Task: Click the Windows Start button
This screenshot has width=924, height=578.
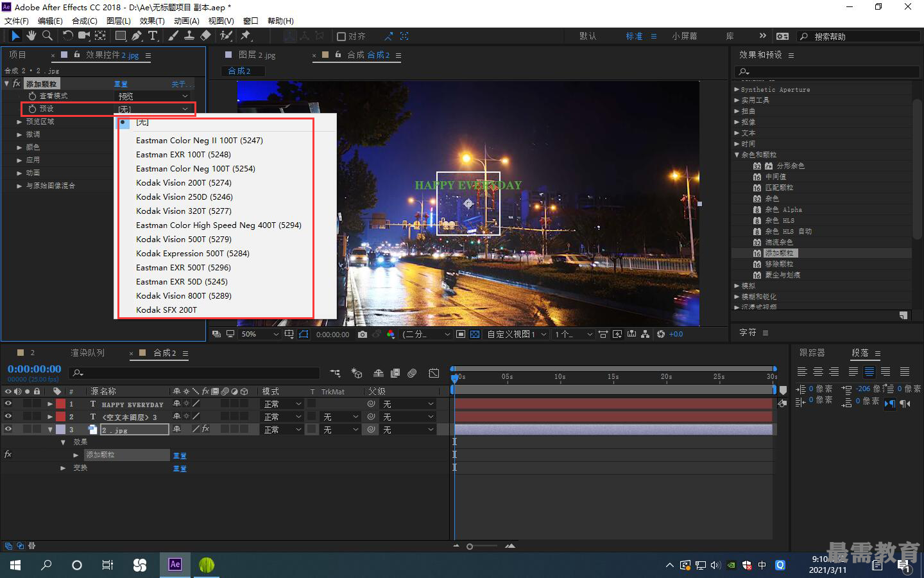Action: pos(15,565)
